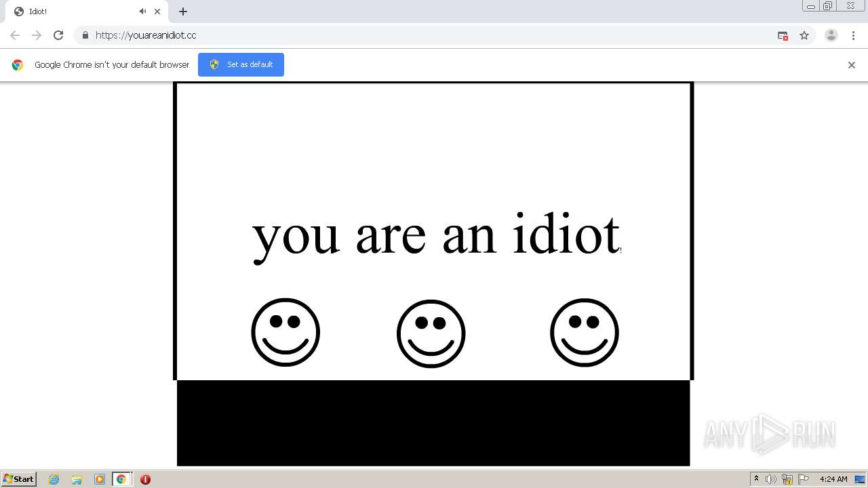Expand hidden system tray icons
This screenshot has height=488, width=868.
click(x=756, y=479)
